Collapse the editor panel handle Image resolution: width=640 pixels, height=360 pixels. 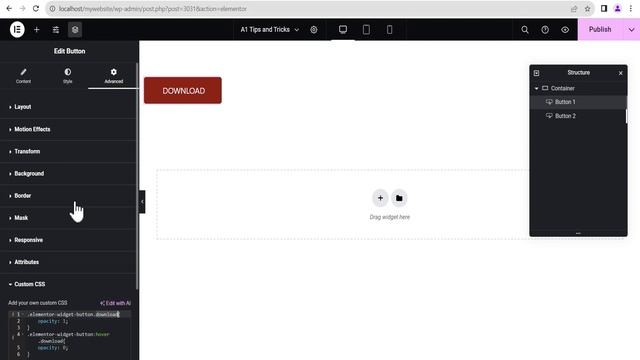(x=142, y=202)
